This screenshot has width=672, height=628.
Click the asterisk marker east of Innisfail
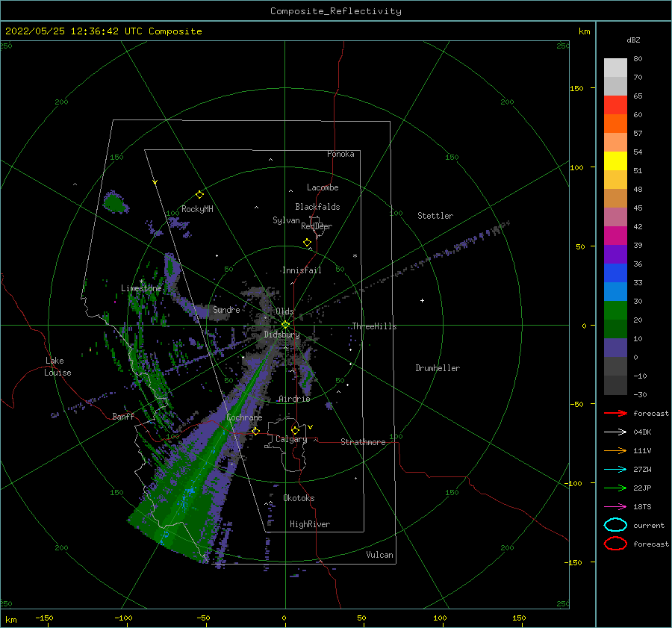(x=355, y=256)
